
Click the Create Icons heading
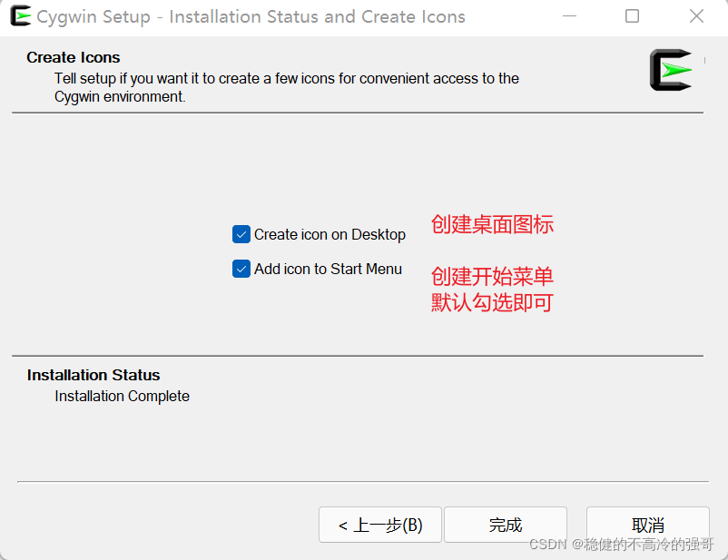[73, 57]
